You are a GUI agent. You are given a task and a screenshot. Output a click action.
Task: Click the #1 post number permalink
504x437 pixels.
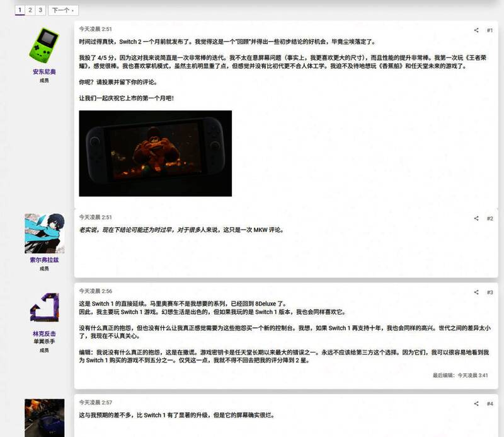tap(490, 30)
